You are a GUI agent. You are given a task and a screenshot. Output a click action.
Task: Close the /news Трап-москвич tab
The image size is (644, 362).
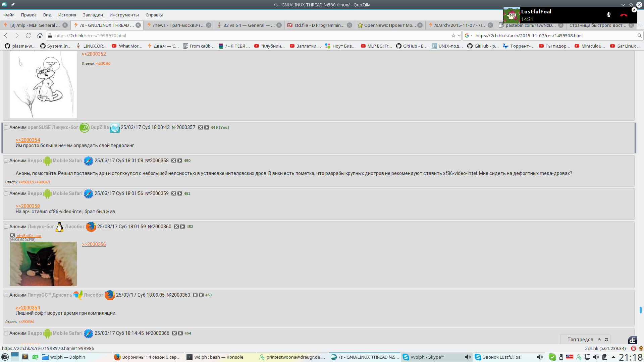point(209,25)
